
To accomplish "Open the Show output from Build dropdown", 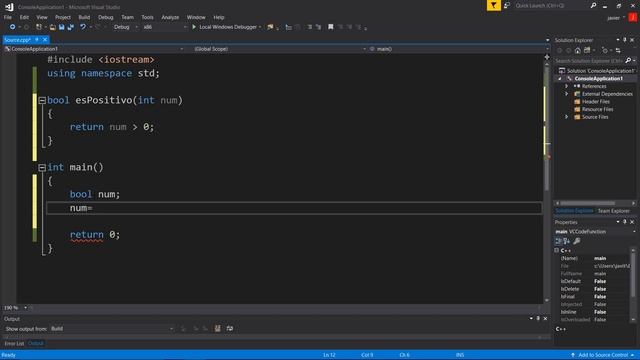I will (x=112, y=329).
